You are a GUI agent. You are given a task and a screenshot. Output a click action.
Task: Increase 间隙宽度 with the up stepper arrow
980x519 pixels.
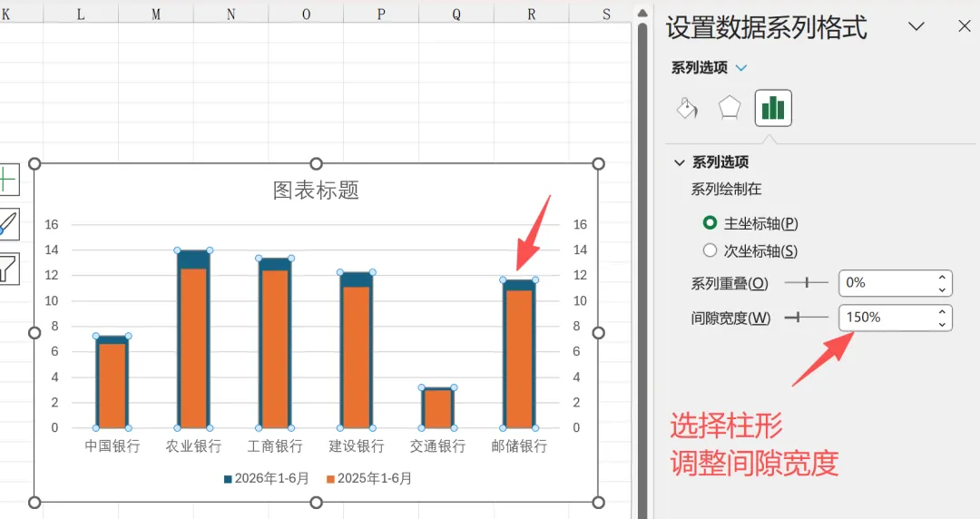click(942, 311)
